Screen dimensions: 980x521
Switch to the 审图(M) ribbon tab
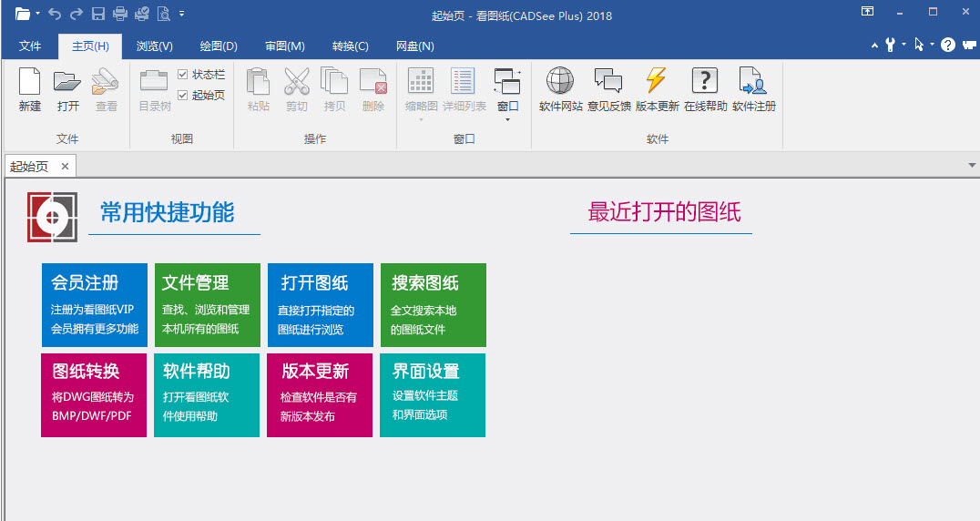(285, 46)
